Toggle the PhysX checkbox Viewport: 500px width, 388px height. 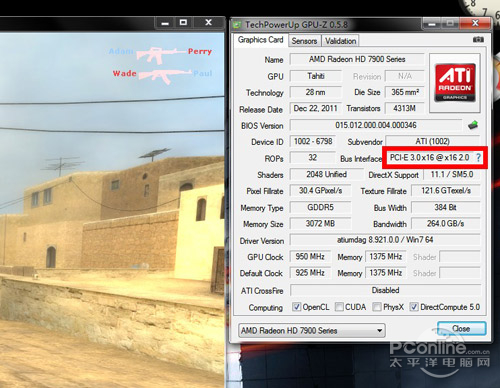377,307
